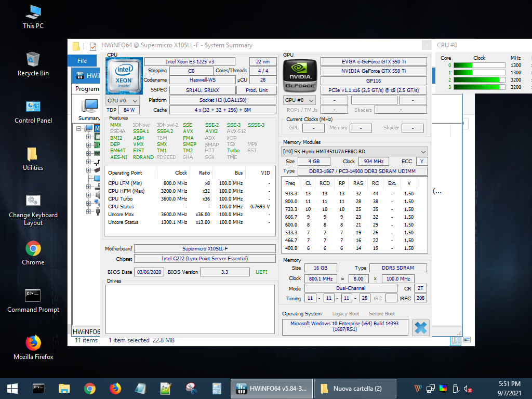Click the DDR3-1867 / PC3-14900 type field
The height and width of the screenshot is (399, 532).
coord(362,171)
